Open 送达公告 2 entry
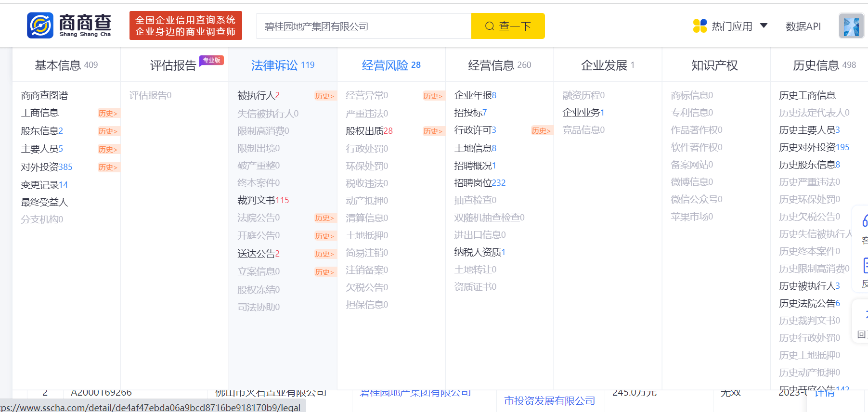 tap(259, 254)
